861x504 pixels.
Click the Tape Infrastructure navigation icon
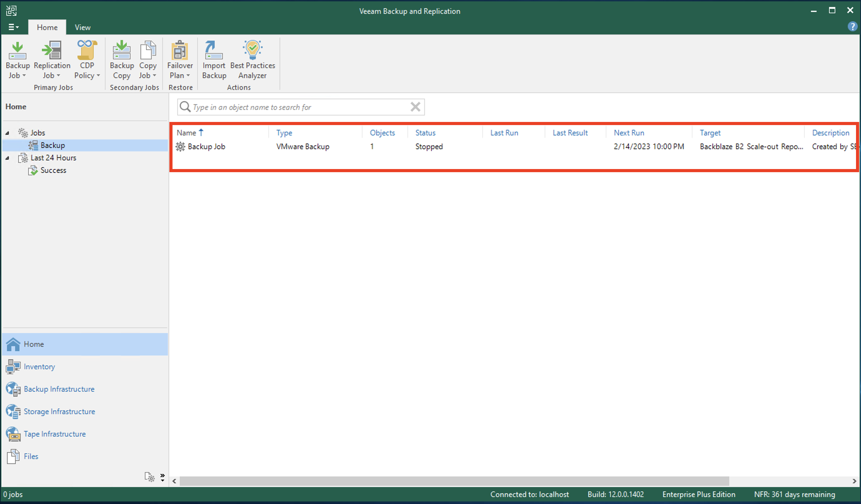(13, 434)
